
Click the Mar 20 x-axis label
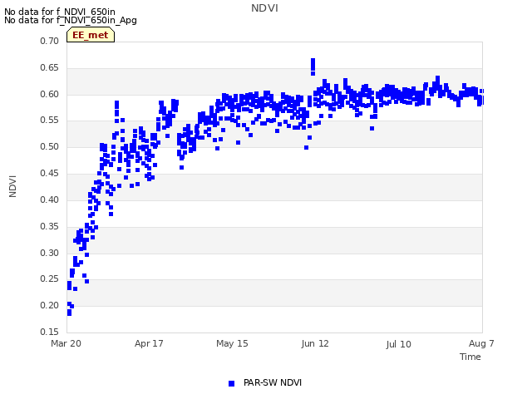[x=66, y=343]
